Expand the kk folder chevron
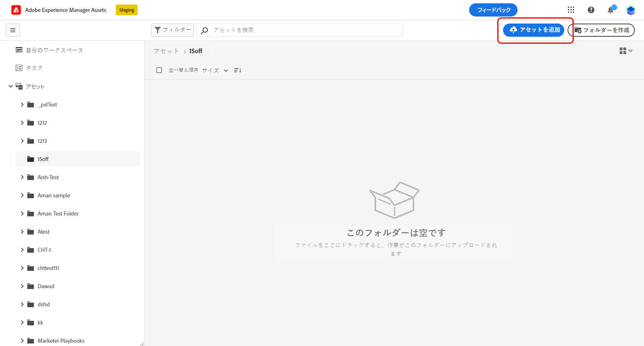Image resolution: width=644 pixels, height=346 pixels. (x=22, y=322)
